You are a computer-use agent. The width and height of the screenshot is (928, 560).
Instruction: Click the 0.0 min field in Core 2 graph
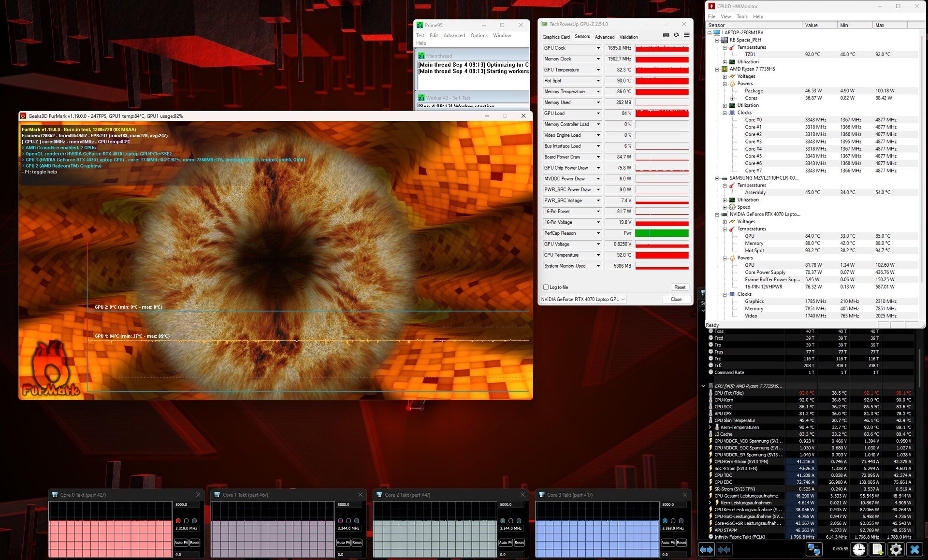(x=511, y=554)
